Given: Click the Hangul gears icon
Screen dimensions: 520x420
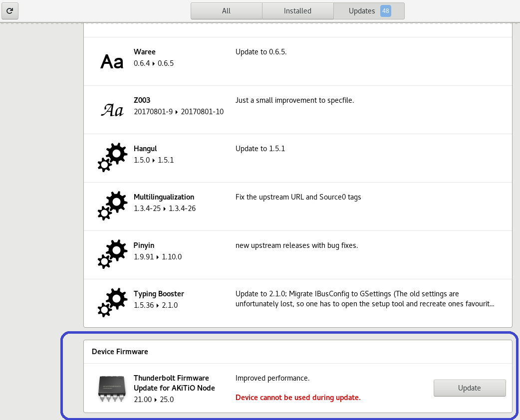Looking at the screenshot, I should click(112, 158).
